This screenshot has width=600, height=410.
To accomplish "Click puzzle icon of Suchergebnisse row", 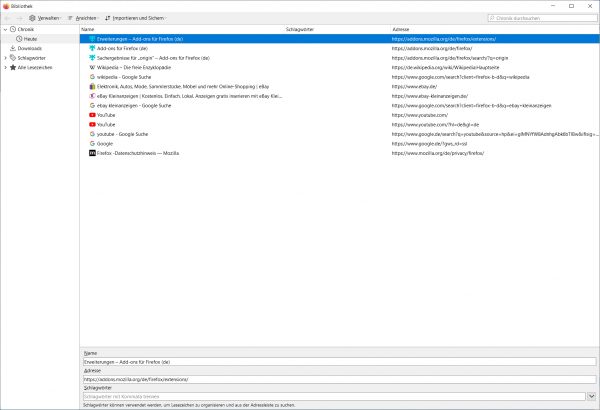I will tap(92, 58).
